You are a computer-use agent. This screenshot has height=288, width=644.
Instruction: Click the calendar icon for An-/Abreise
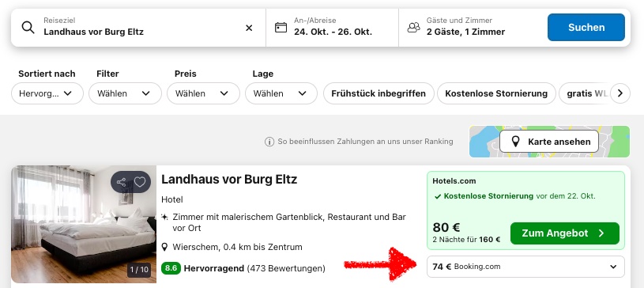click(x=281, y=28)
